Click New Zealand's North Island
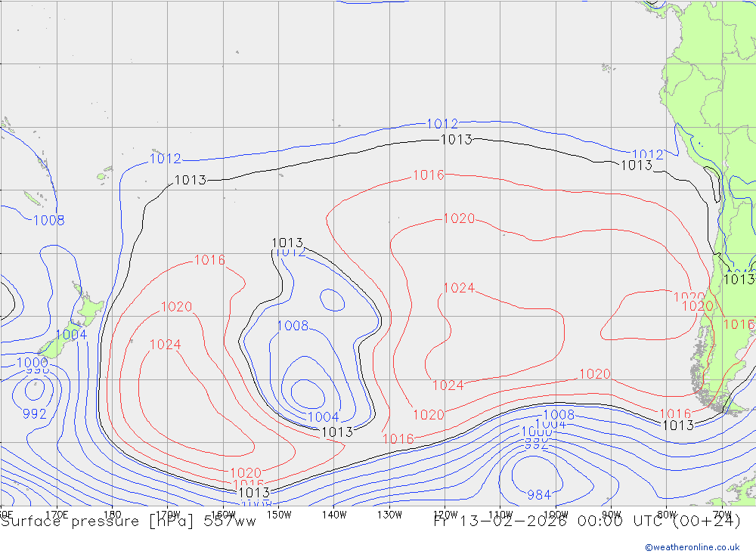 [x=87, y=310]
